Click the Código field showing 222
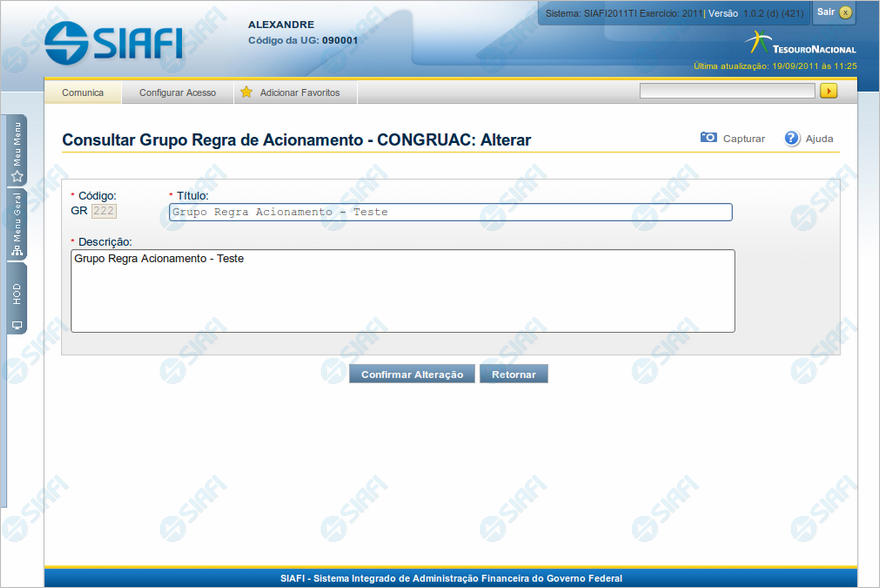The image size is (880, 588). point(104,211)
